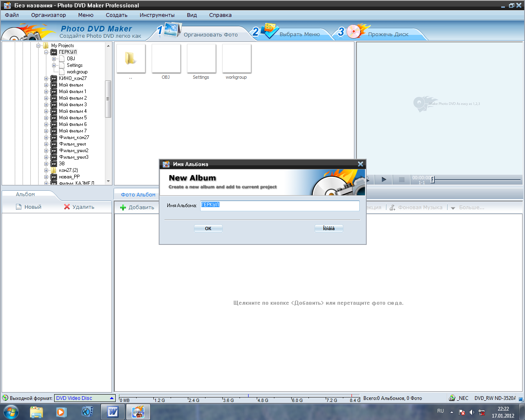Click the DVD_RW ND-3520A drive entry
The width and height of the screenshot is (525, 420).
(495, 398)
